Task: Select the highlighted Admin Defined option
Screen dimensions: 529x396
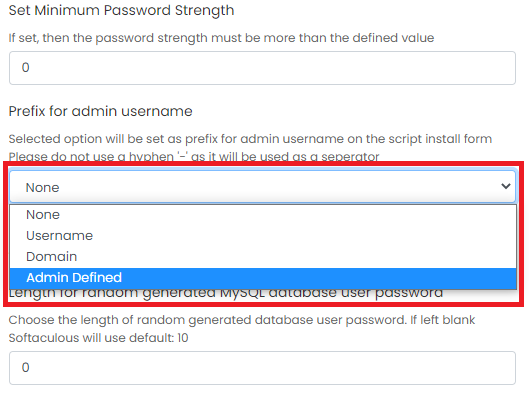Action: click(263, 278)
